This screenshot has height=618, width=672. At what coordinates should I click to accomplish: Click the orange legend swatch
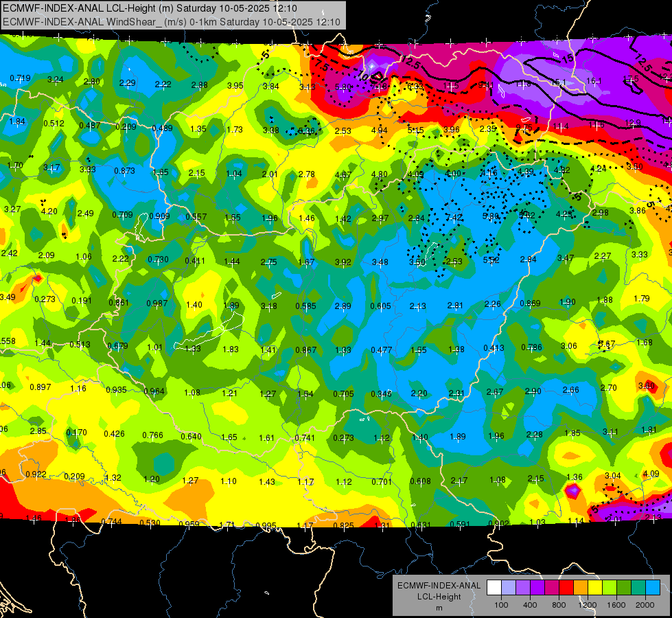[x=581, y=588]
